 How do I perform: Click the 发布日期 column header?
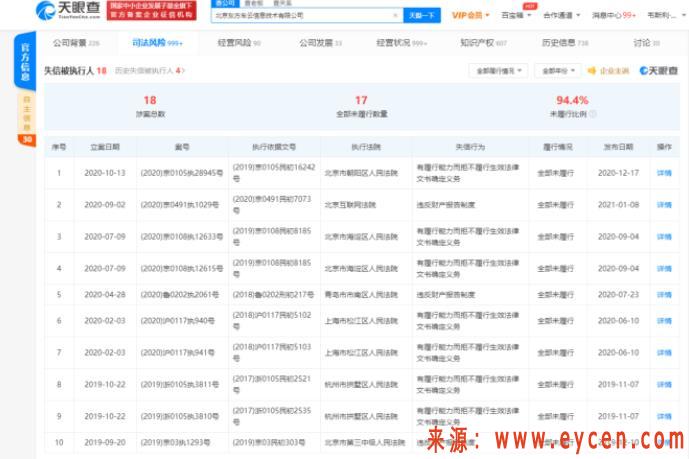[x=618, y=147]
